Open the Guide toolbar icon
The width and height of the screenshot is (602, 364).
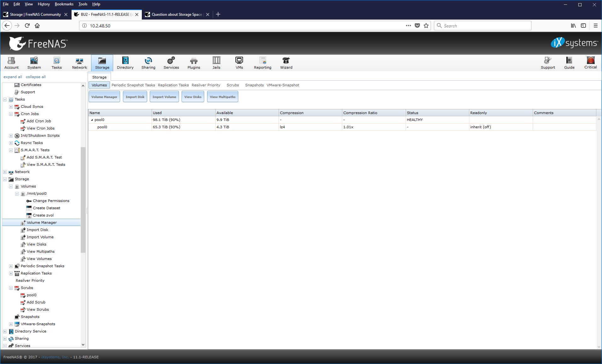(x=569, y=63)
